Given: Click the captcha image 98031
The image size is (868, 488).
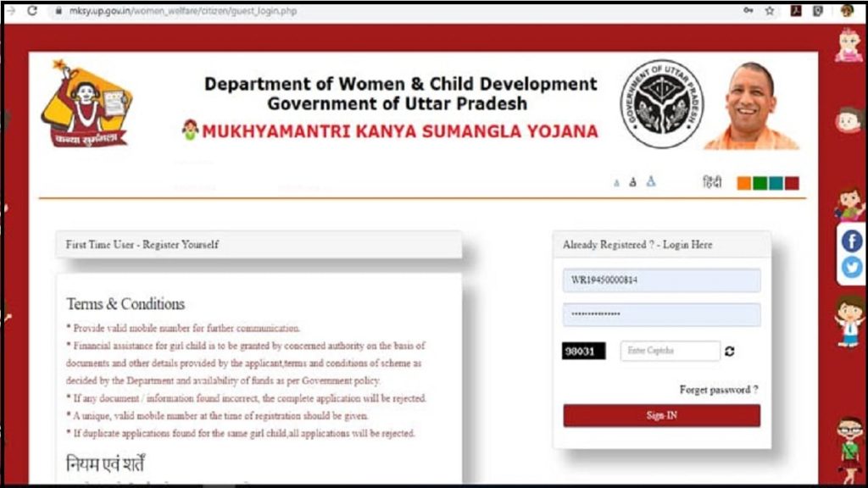Looking at the screenshot, I should (583, 351).
